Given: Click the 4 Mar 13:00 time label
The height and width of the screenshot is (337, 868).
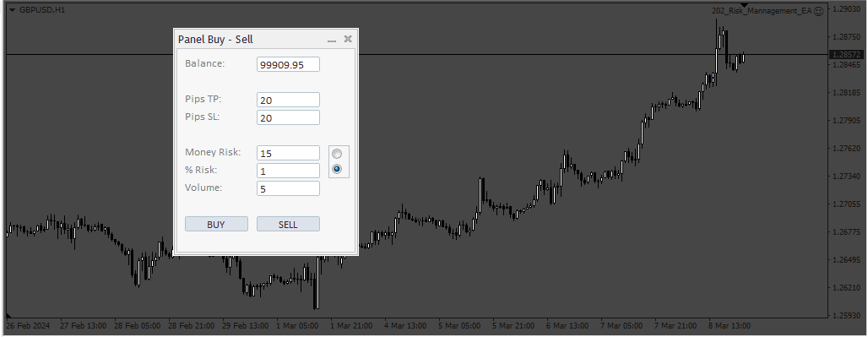Looking at the screenshot, I should pos(406,325).
